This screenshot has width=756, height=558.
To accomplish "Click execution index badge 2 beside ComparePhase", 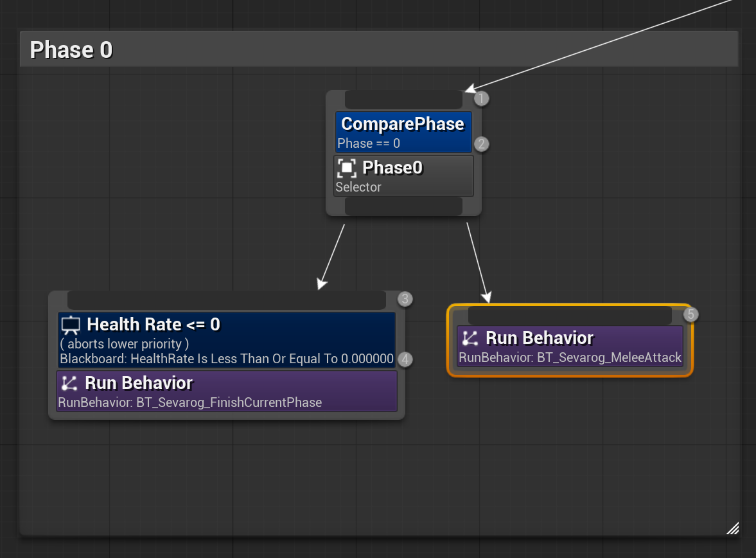I will pyautogui.click(x=481, y=144).
